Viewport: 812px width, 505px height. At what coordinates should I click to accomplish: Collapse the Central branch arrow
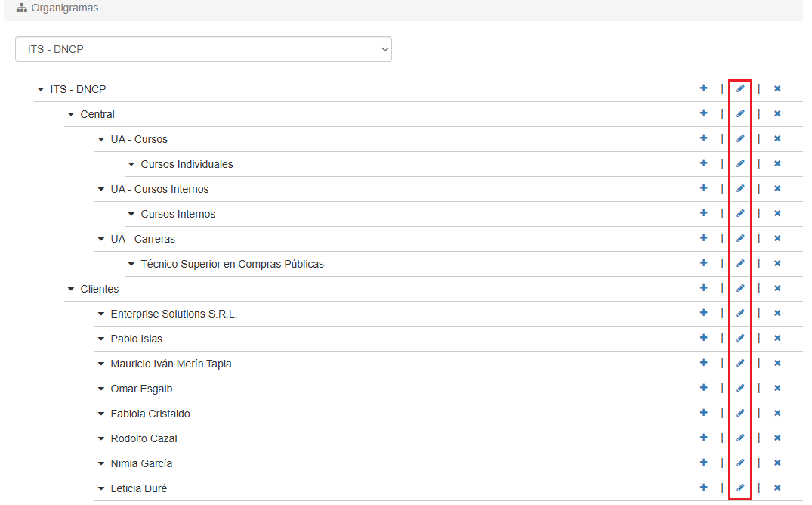[x=71, y=114]
